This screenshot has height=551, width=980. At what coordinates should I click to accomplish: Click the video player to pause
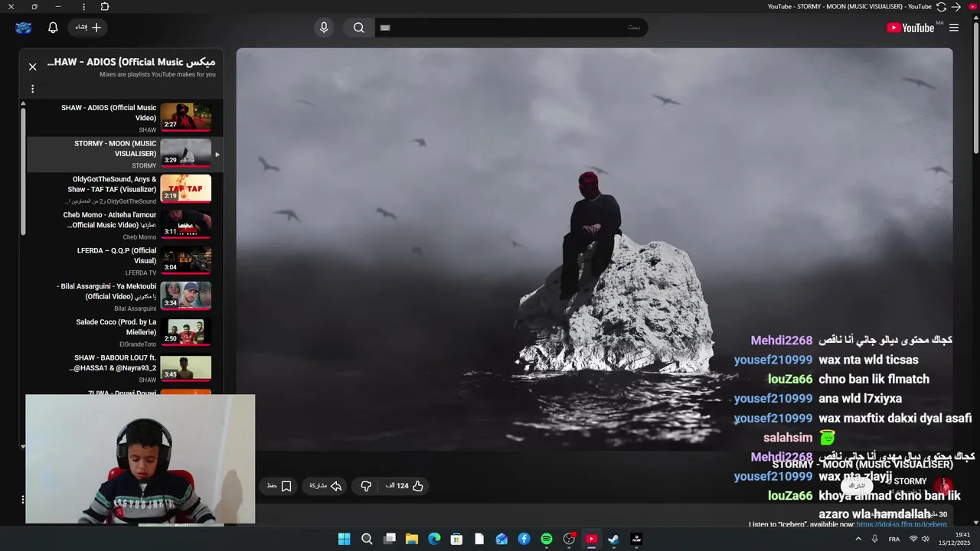click(594, 249)
